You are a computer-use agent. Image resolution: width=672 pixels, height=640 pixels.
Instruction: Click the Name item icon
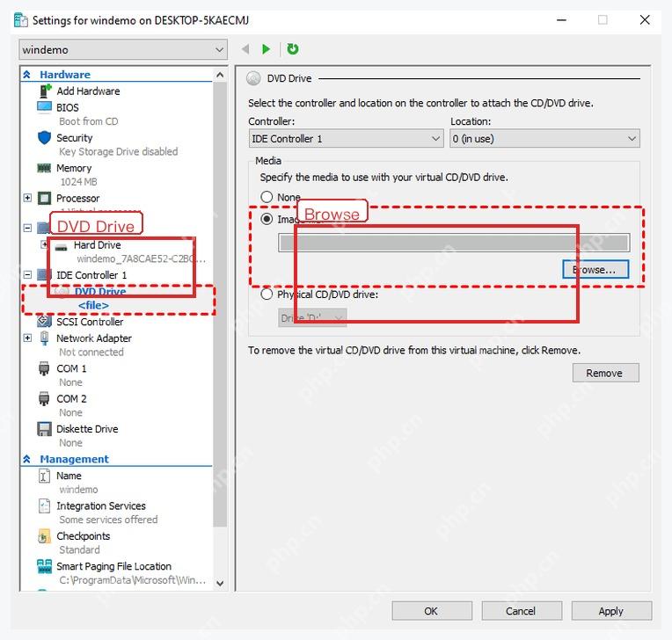[x=44, y=476]
